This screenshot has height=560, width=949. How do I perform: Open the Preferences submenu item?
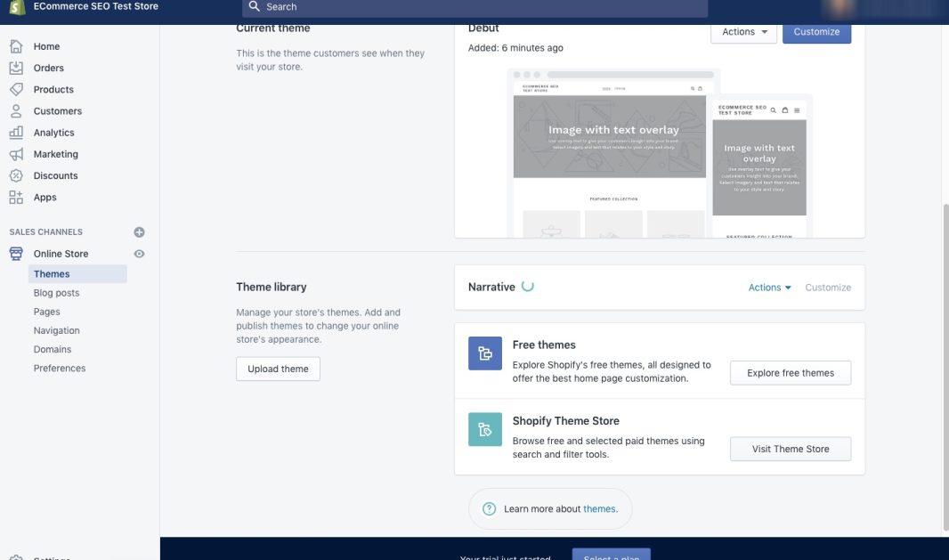[x=60, y=368]
